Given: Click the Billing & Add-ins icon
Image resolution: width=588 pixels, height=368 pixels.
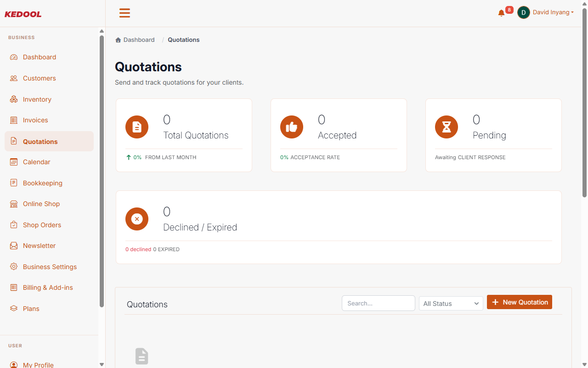Looking at the screenshot, I should (14, 287).
